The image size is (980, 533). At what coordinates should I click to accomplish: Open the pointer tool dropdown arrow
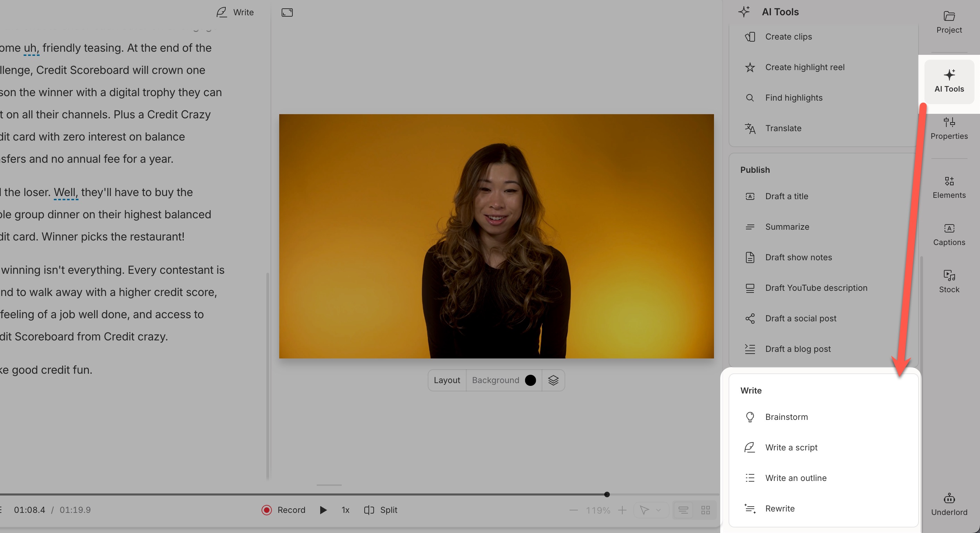click(658, 510)
